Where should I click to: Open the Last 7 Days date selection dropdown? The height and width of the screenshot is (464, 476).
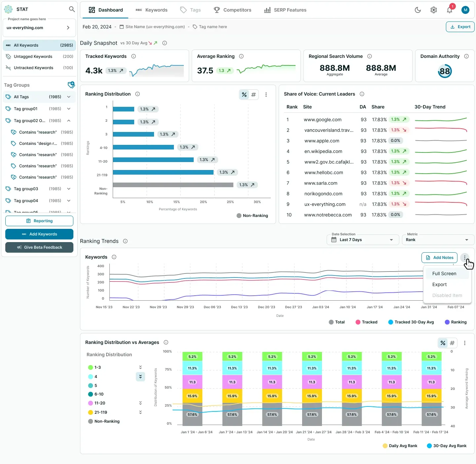point(363,240)
